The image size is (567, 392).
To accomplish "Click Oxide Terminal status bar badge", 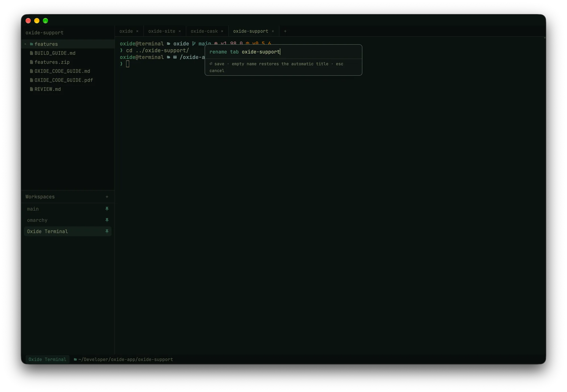I will [47, 359].
